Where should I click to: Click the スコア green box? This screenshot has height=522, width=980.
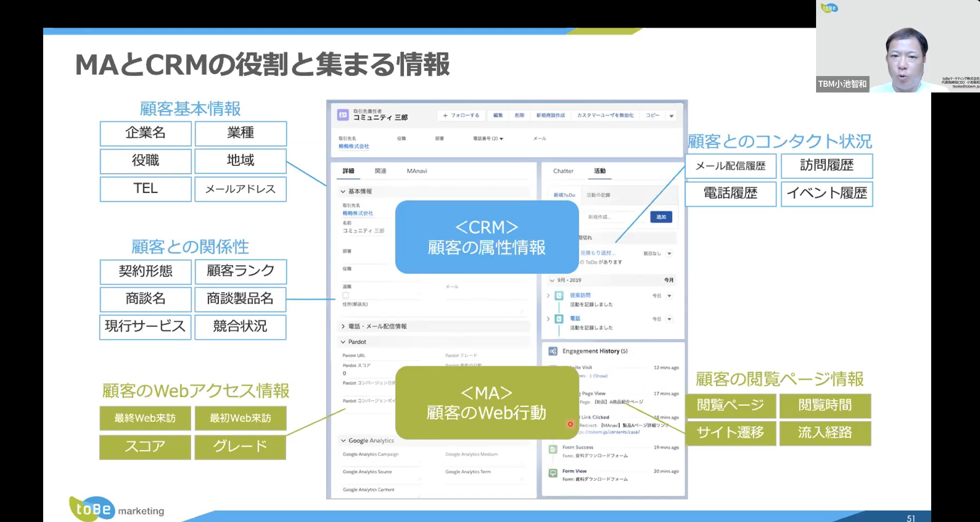[145, 447]
